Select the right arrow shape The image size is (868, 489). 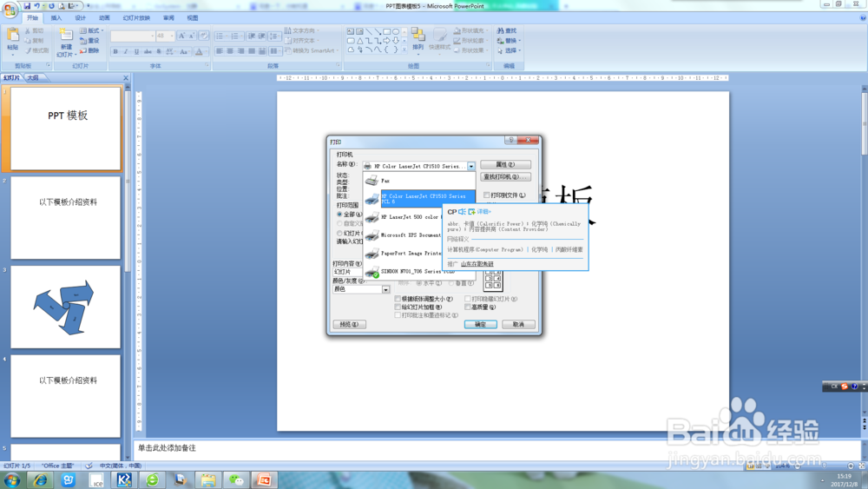point(386,41)
